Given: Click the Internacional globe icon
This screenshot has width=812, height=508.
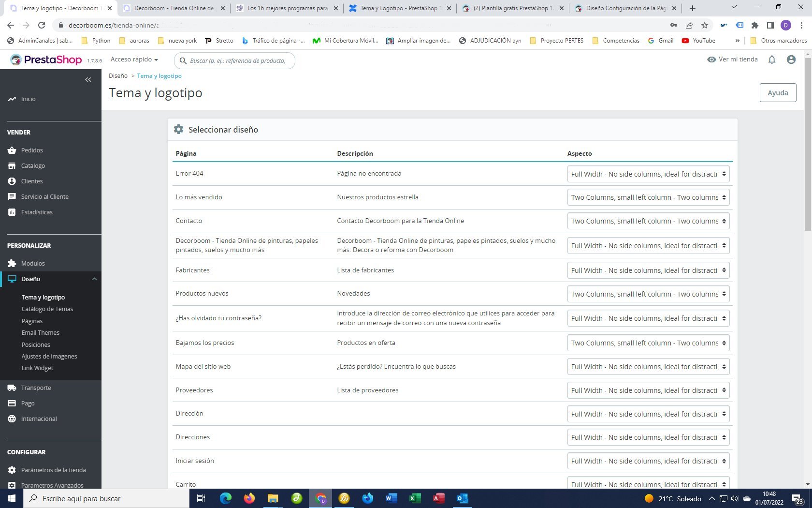Looking at the screenshot, I should coord(12,419).
